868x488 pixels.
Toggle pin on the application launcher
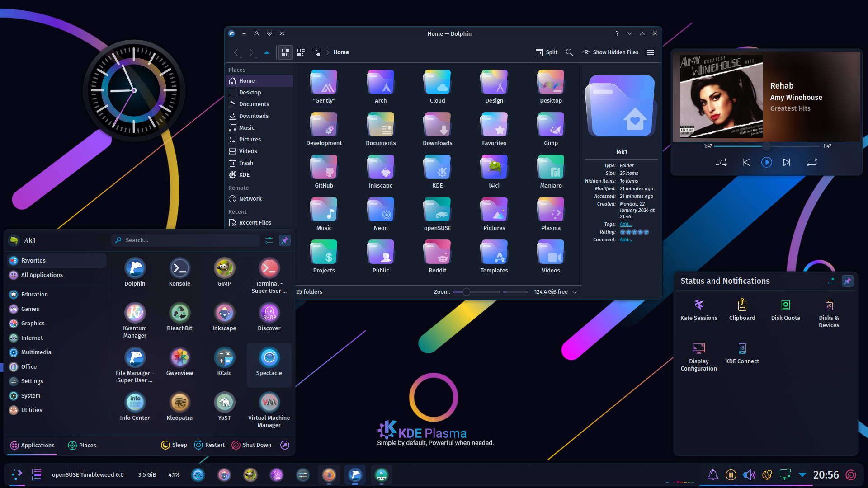tap(285, 240)
